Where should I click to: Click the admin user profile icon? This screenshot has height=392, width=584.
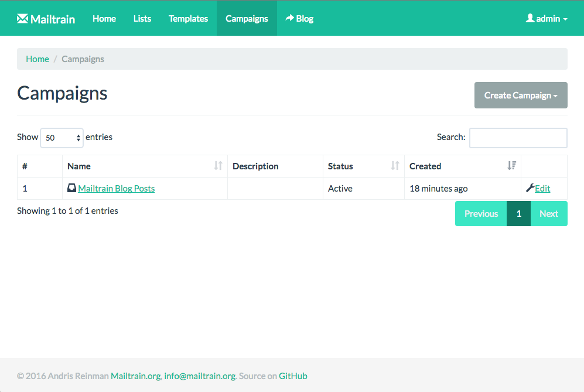pyautogui.click(x=530, y=18)
